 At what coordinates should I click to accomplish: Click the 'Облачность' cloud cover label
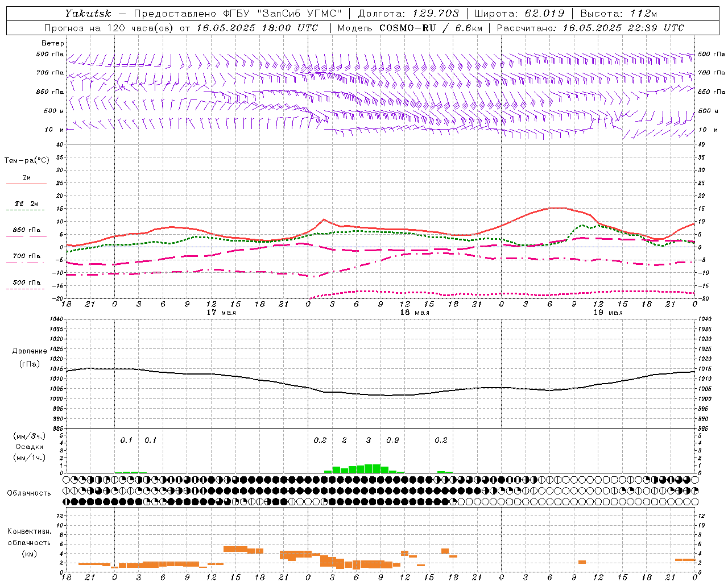[x=29, y=493]
